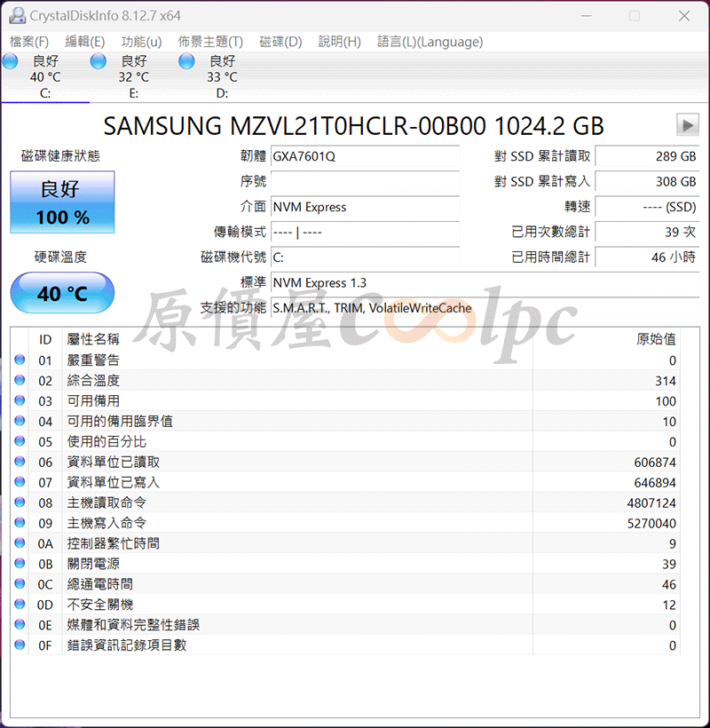This screenshot has height=728, width=710.
Task: Click the status dot for 嚴重警告 row
Action: [20, 360]
